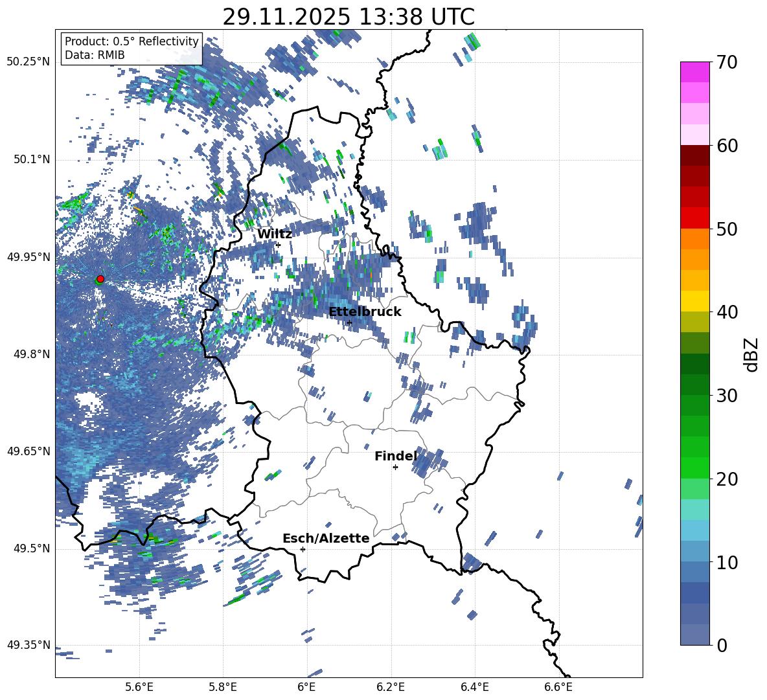This screenshot has height=700, width=767.
Task: Select the Ettelbruck map label
Action: pyautogui.click(x=365, y=312)
